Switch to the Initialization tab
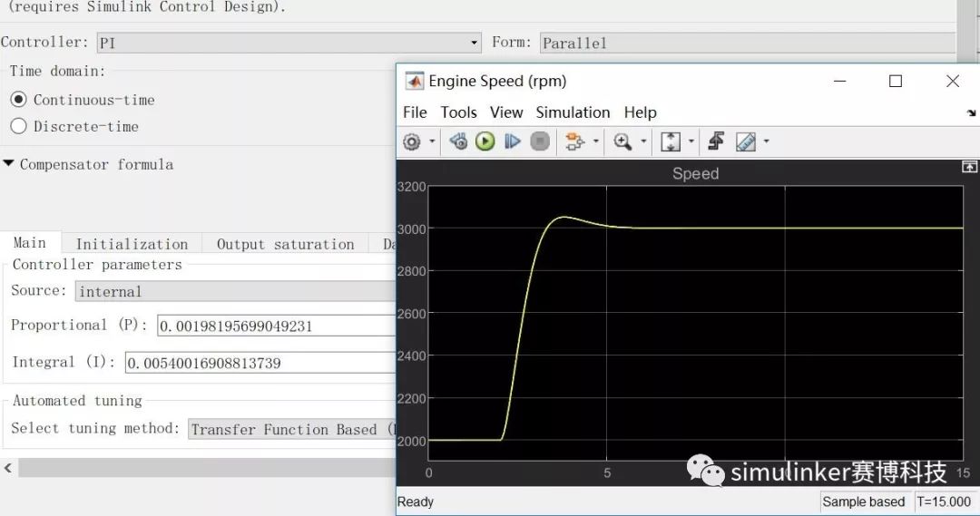This screenshot has width=980, height=516. (x=132, y=244)
